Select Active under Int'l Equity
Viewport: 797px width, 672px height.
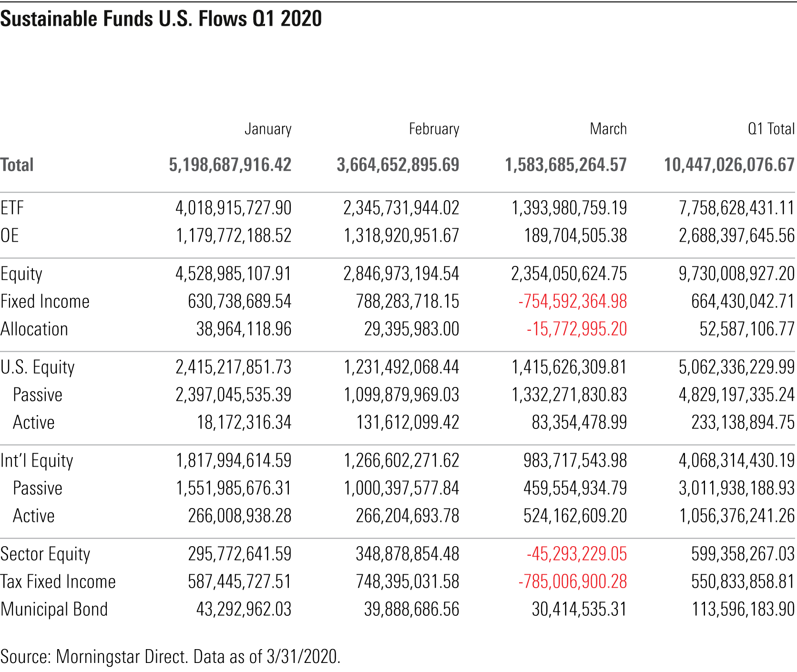click(x=34, y=516)
